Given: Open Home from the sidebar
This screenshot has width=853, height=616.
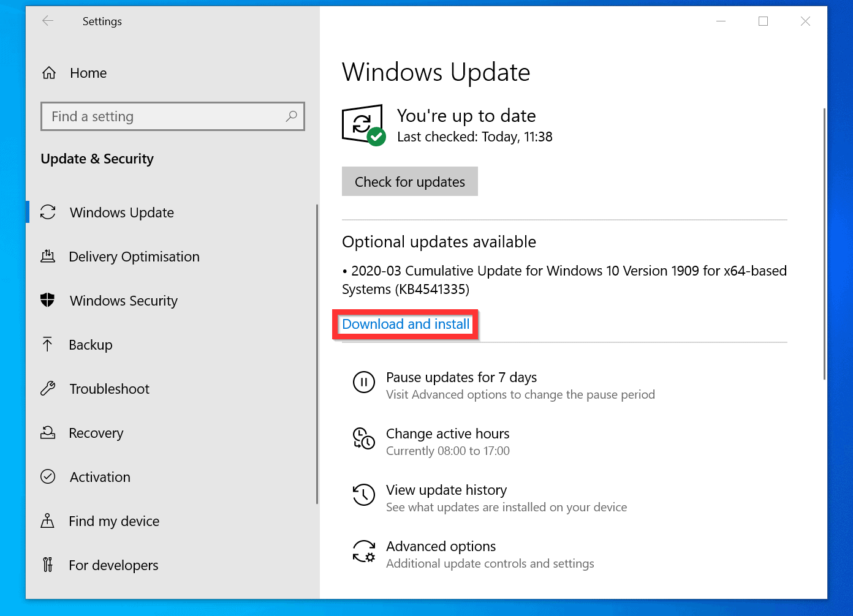Looking at the screenshot, I should coord(88,73).
